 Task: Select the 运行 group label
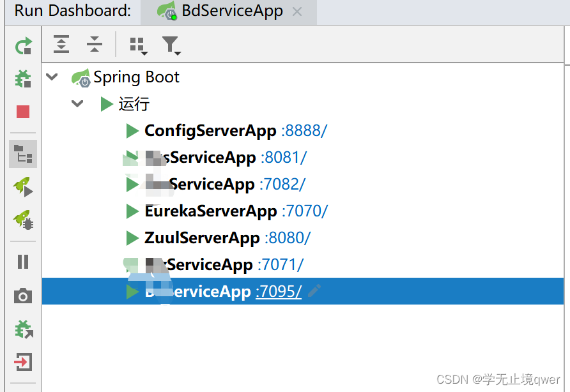pos(134,104)
